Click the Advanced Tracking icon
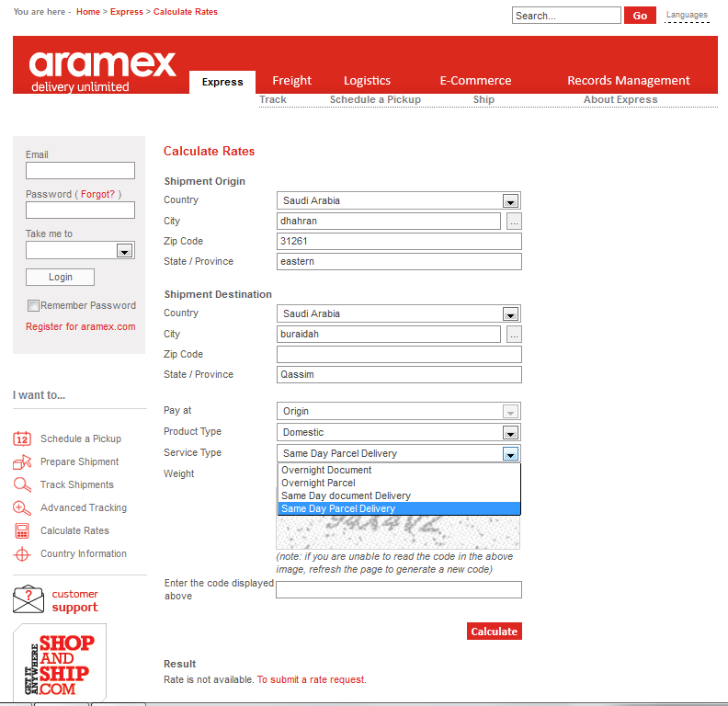 [x=23, y=507]
